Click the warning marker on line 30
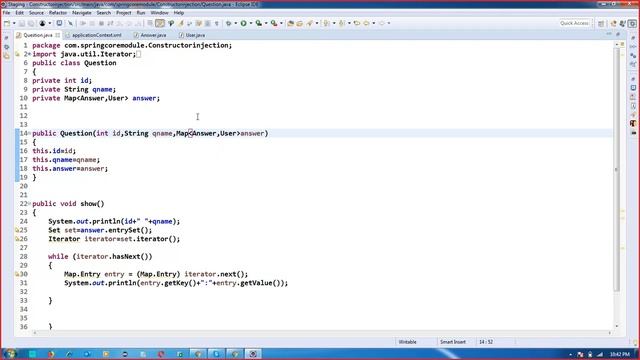Viewport: 640px width, 360px height. point(17,274)
